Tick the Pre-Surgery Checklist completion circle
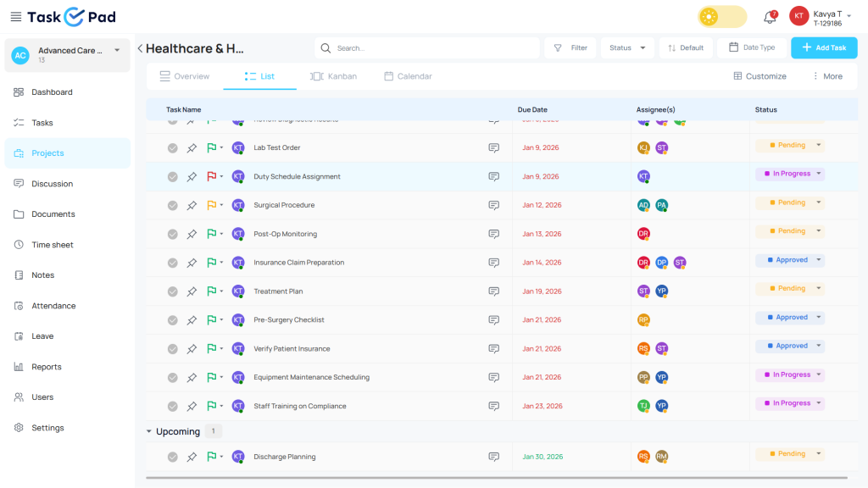This screenshot has width=868, height=488. coord(172,320)
